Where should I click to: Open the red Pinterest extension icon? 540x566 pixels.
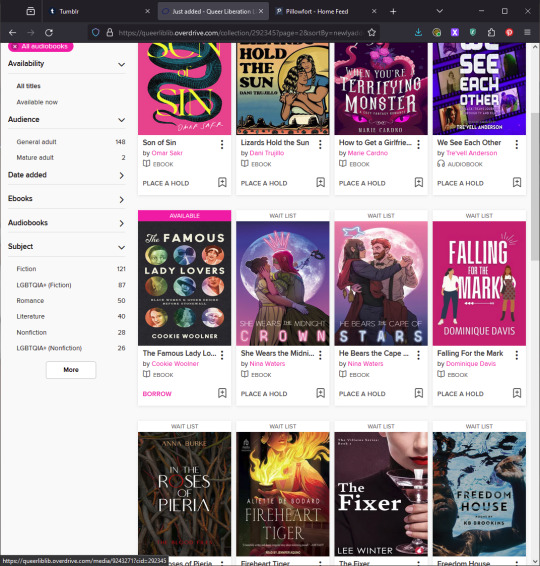click(509, 32)
